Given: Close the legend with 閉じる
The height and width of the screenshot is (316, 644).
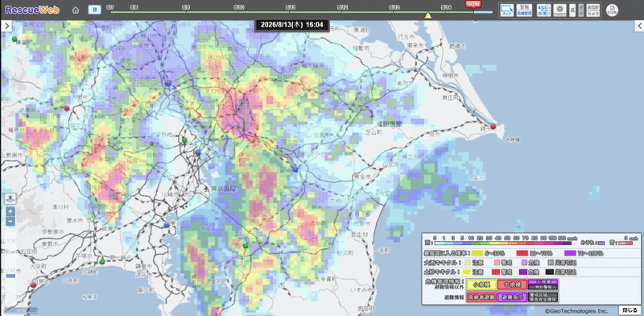Looking at the screenshot, I should (628, 310).
